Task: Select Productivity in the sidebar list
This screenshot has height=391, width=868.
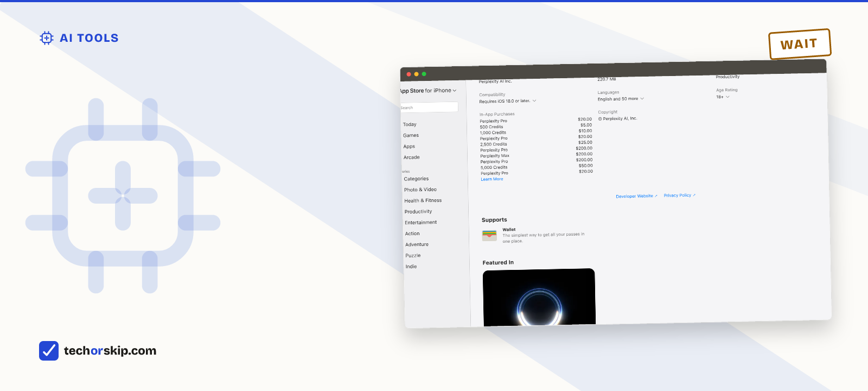Action: point(418,212)
